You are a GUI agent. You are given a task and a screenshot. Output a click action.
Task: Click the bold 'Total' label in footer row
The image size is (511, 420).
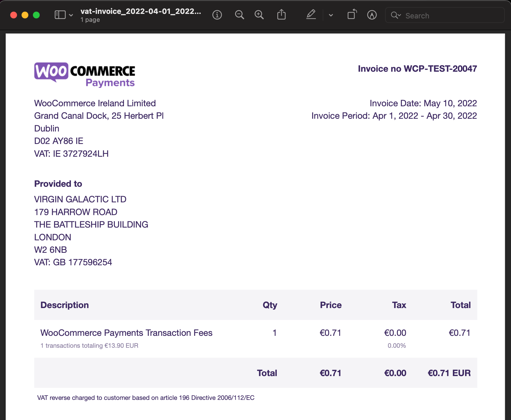(267, 373)
